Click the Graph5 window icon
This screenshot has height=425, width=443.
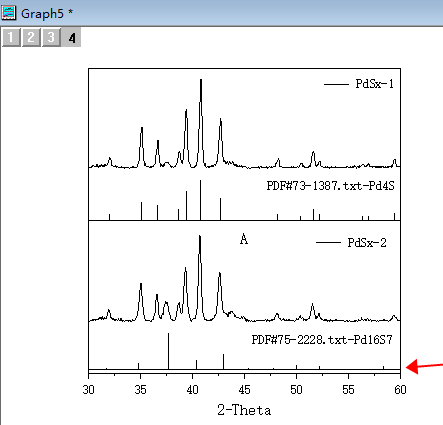pos(8,13)
